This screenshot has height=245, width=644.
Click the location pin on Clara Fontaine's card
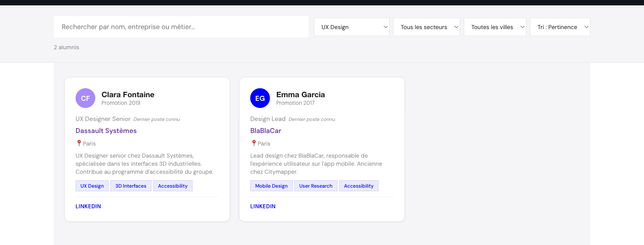point(79,143)
